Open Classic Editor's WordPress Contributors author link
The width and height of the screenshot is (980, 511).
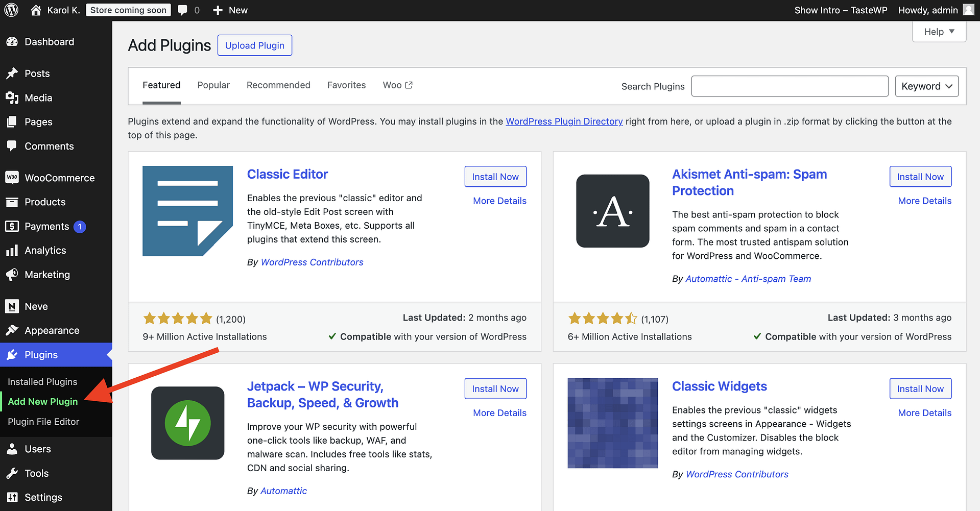coord(312,262)
